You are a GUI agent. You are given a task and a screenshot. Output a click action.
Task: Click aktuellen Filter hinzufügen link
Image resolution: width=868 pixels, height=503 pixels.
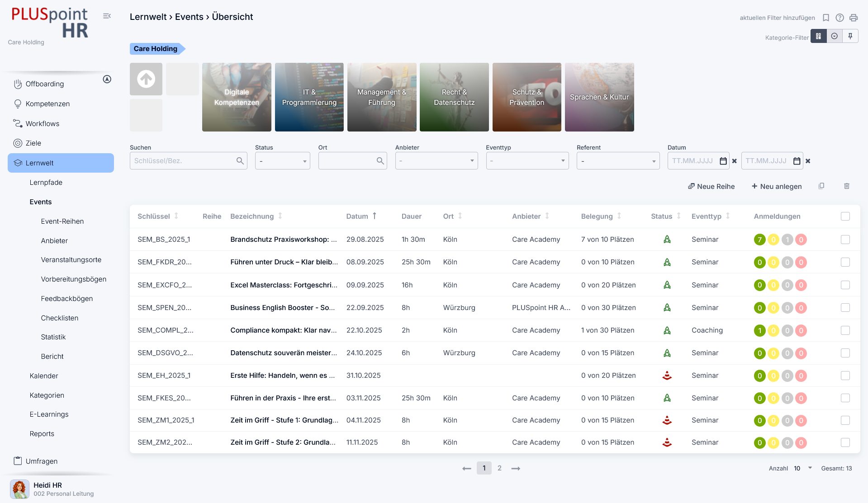tap(777, 18)
